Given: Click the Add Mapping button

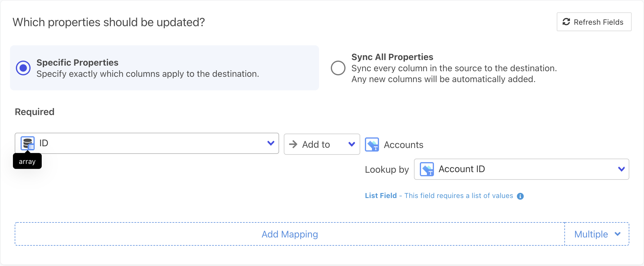Looking at the screenshot, I should (x=290, y=234).
